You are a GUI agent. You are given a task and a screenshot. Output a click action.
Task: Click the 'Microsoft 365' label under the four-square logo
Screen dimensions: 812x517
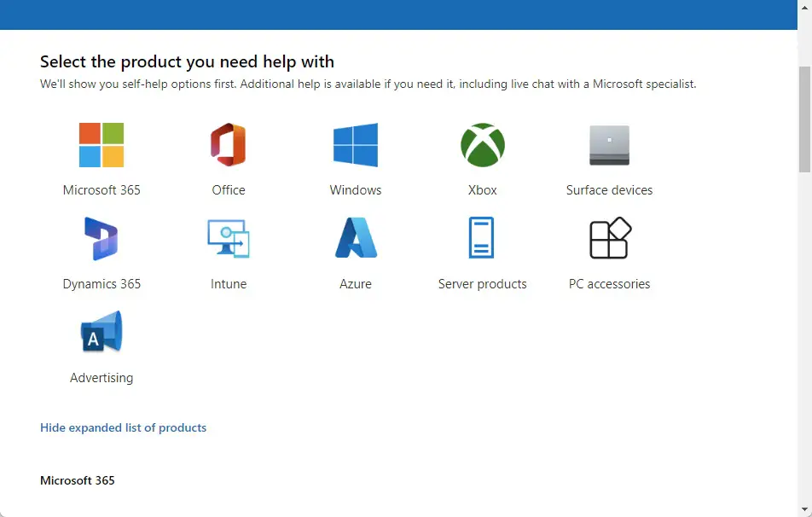click(101, 190)
